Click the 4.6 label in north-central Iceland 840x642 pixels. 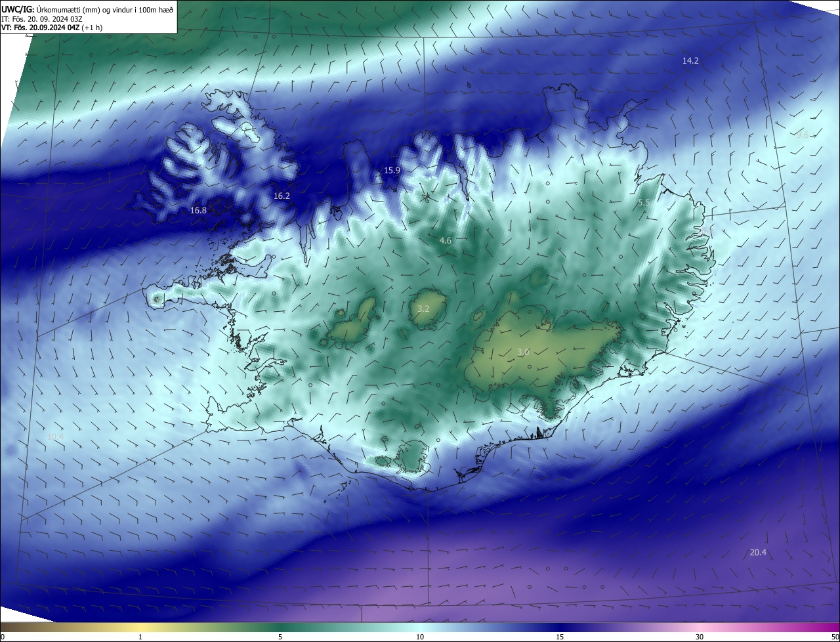coord(446,241)
